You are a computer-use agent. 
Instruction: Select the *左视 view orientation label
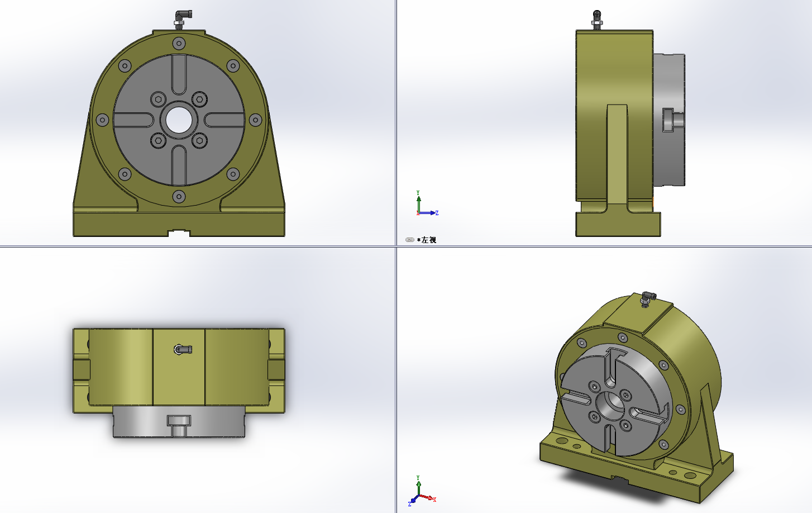pos(427,240)
